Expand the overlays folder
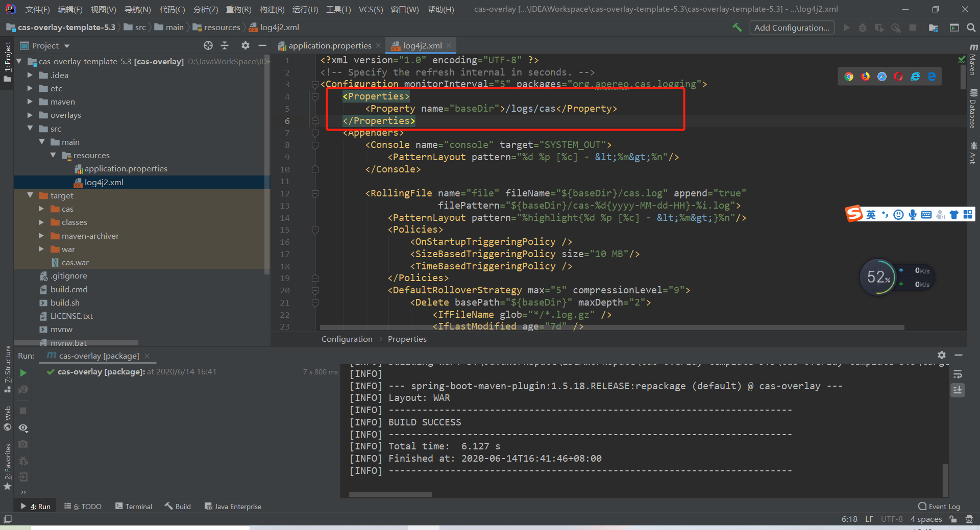 pyautogui.click(x=30, y=115)
